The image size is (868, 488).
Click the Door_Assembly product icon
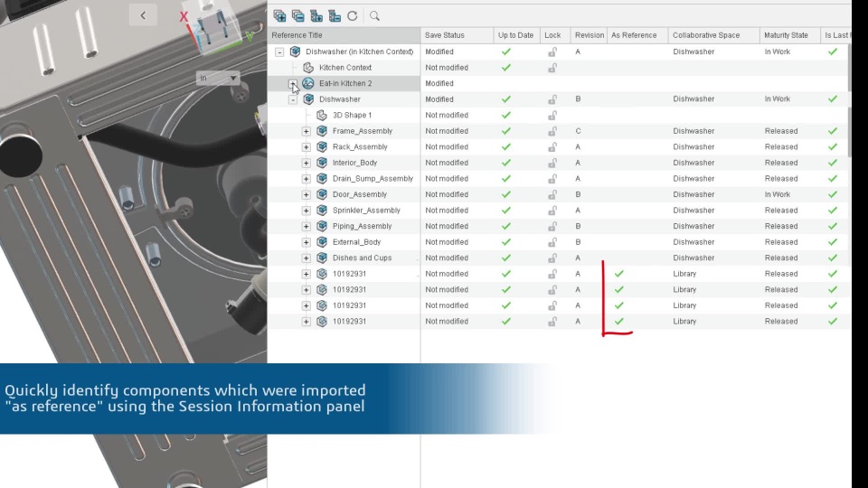[322, 194]
